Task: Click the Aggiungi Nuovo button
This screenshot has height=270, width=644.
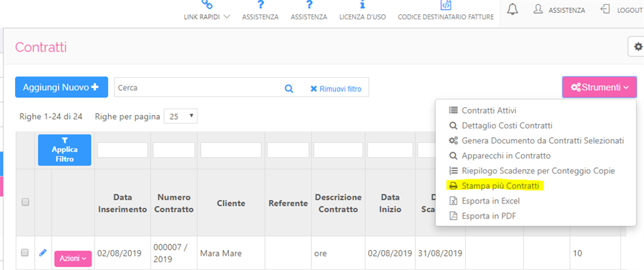Action: pyautogui.click(x=62, y=87)
